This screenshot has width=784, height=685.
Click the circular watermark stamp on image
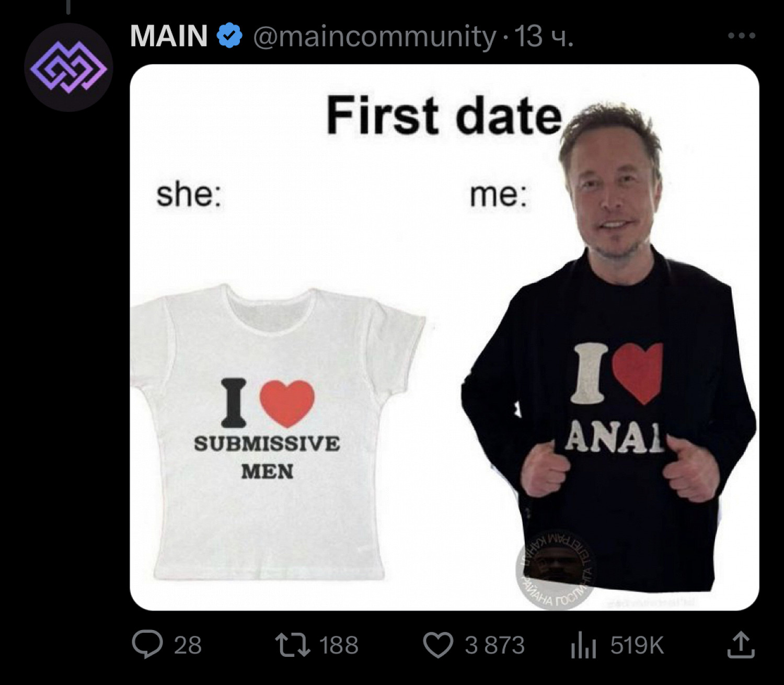pos(555,570)
